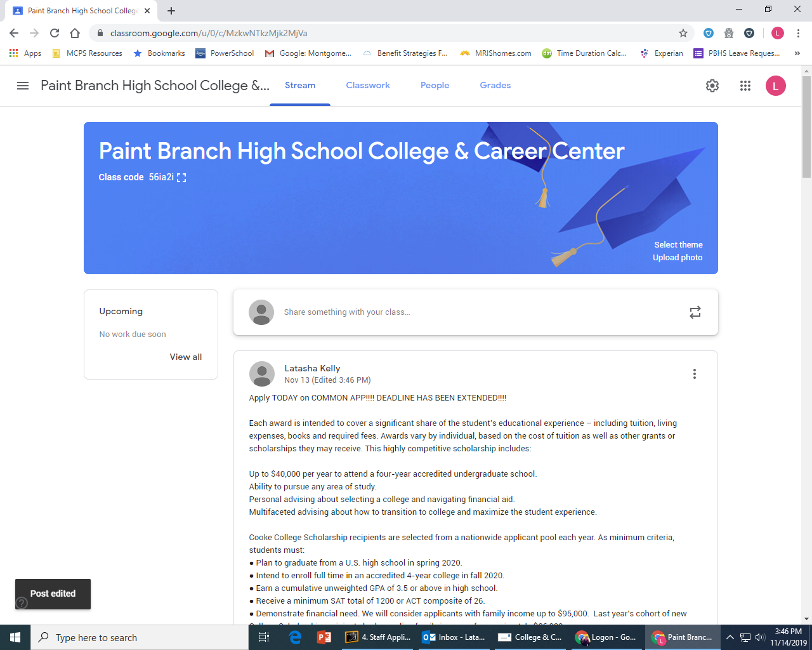Open the Chrome three-dot menu
Screen dimensions: 812x650
coord(797,32)
